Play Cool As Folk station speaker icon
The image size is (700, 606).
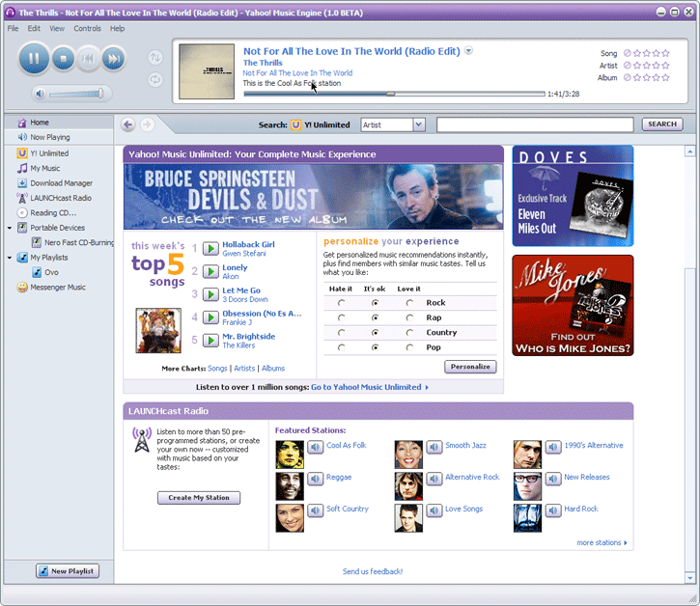coord(315,447)
